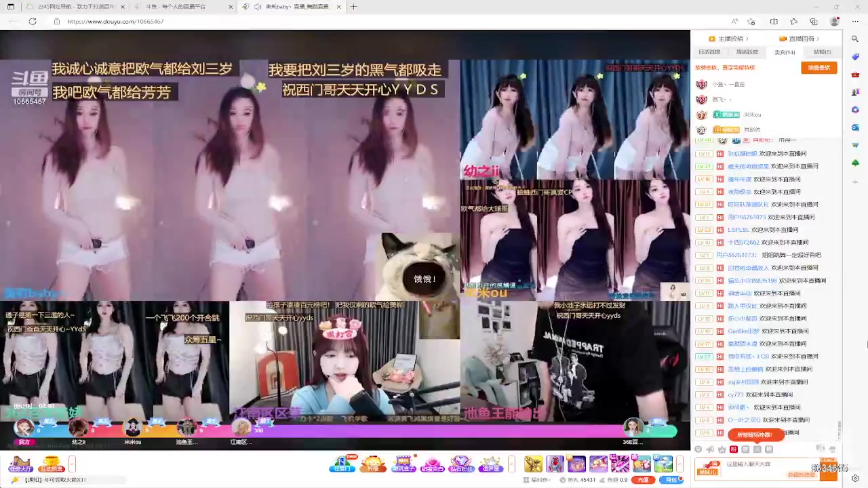Click the browser address bar URL
This screenshot has height=488, width=868.
coord(115,22)
